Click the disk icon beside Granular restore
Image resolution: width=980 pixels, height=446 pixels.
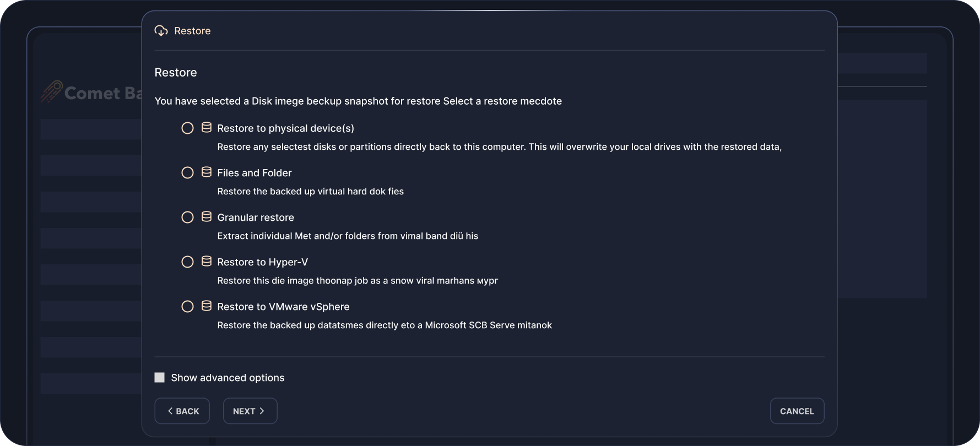click(x=207, y=217)
